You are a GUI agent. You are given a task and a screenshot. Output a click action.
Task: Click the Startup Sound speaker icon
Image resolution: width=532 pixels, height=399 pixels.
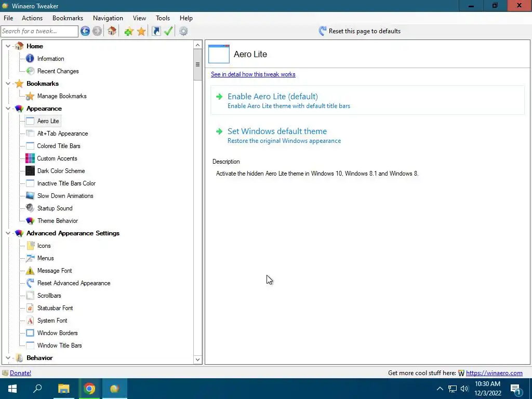click(x=30, y=208)
